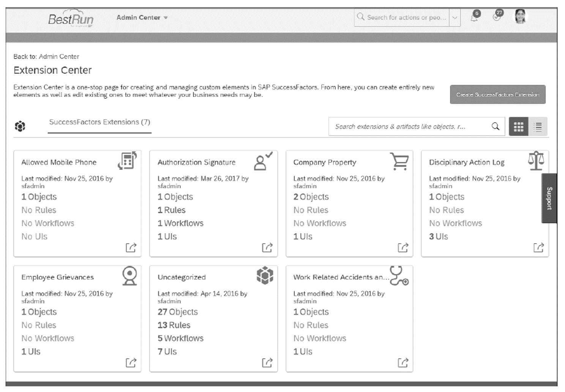Expand the search box dropdown arrow

click(x=455, y=17)
